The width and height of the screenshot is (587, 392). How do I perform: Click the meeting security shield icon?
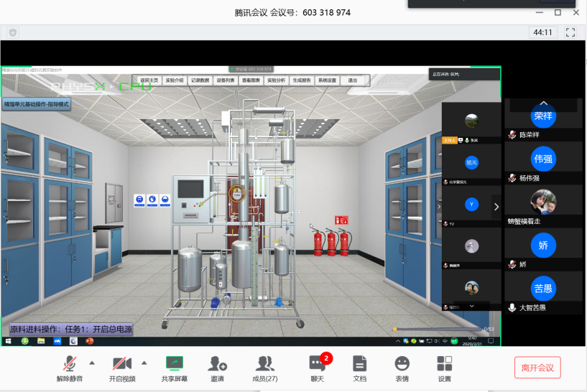click(x=12, y=32)
